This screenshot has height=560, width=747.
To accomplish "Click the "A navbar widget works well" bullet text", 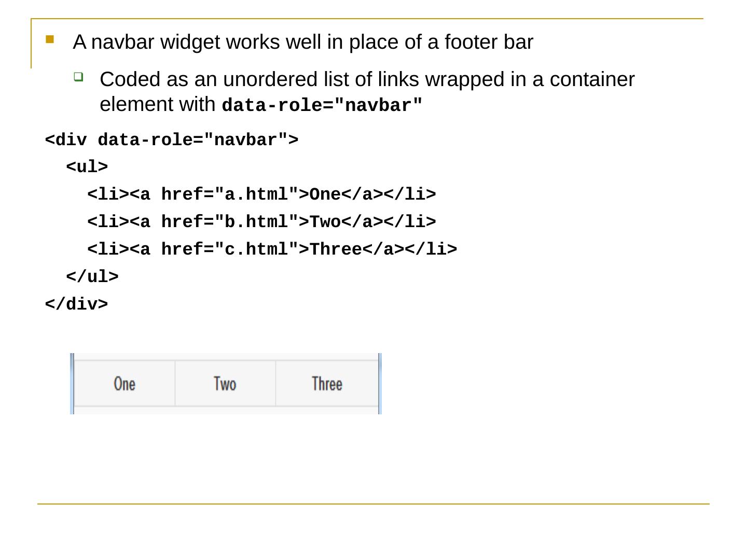I will click(x=303, y=42).
